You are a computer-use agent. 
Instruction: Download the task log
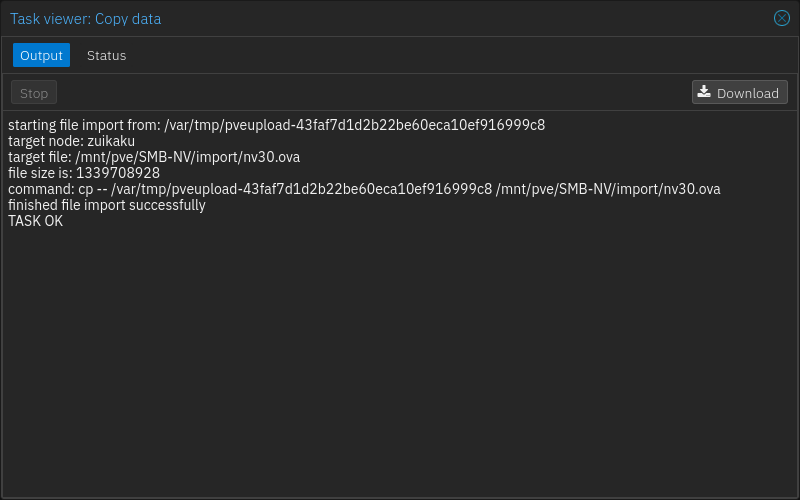[739, 93]
